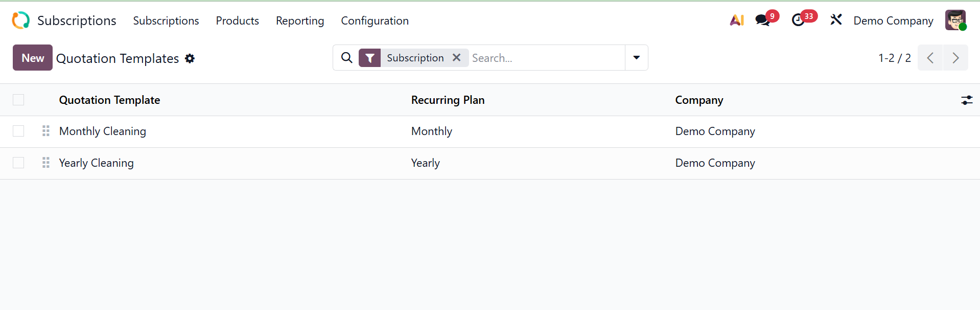This screenshot has height=310, width=980.
Task: Open the activities clock icon
Action: click(x=798, y=20)
